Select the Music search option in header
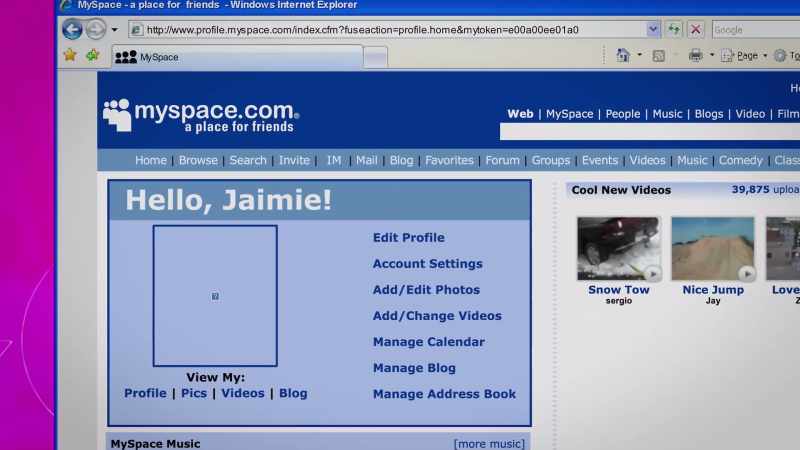The width and height of the screenshot is (800, 450). point(667,114)
